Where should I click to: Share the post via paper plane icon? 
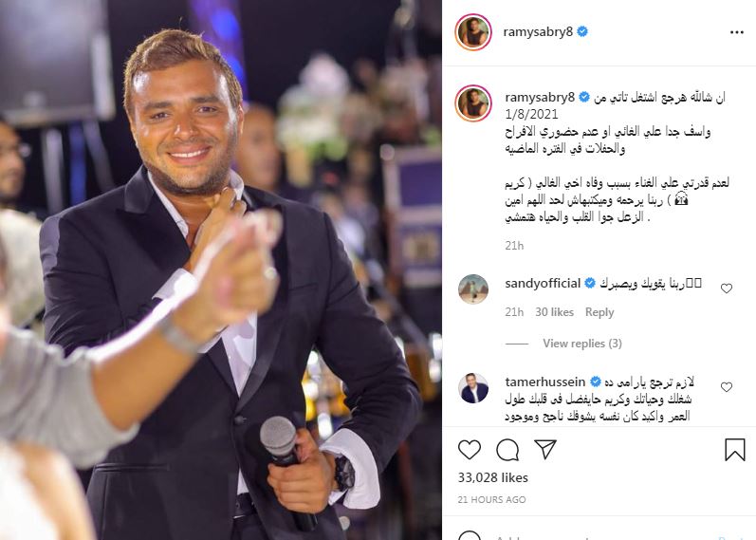pyautogui.click(x=545, y=449)
